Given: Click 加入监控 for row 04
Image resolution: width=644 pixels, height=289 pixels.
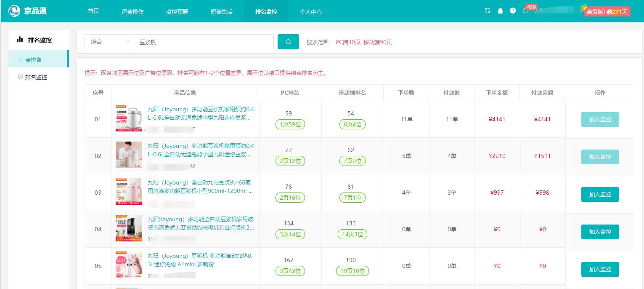Looking at the screenshot, I should click(x=600, y=232).
